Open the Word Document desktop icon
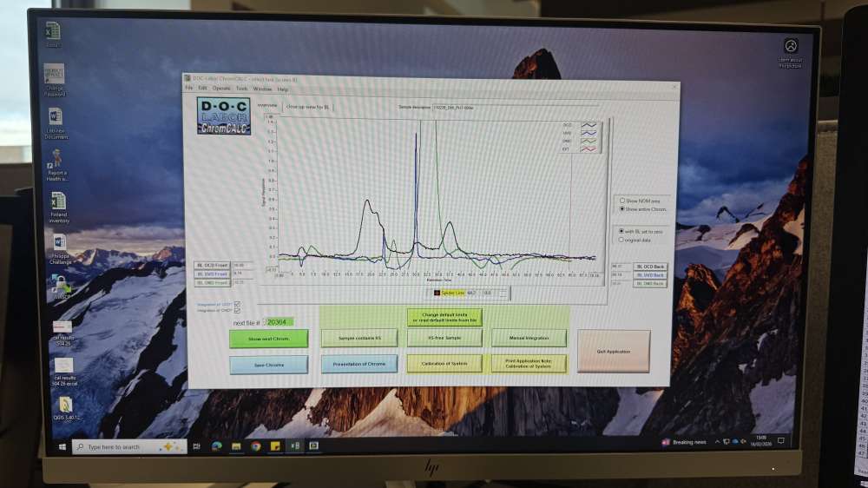Viewport: 868px width, 488px height. [x=56, y=123]
